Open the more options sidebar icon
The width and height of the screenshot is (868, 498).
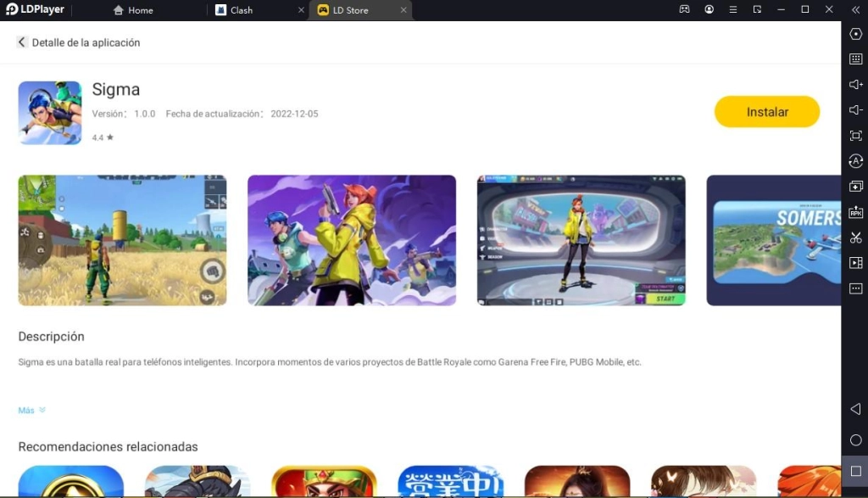[x=855, y=288]
